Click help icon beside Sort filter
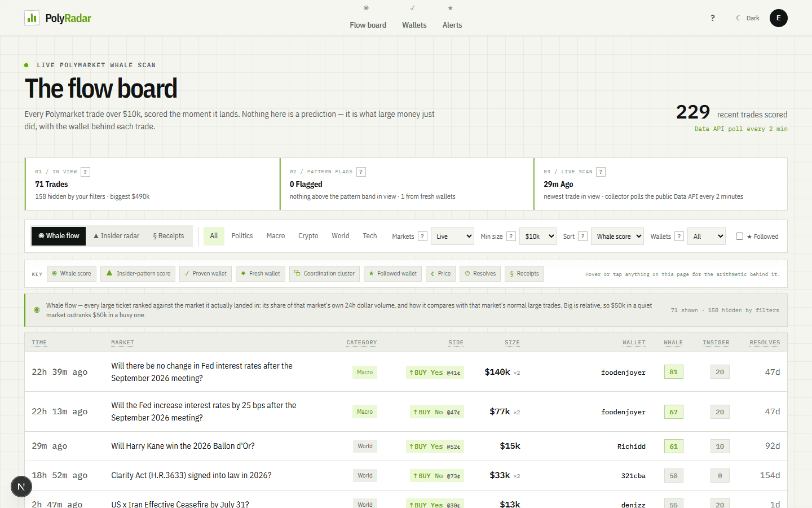Image resolution: width=812 pixels, height=508 pixels. (583, 237)
